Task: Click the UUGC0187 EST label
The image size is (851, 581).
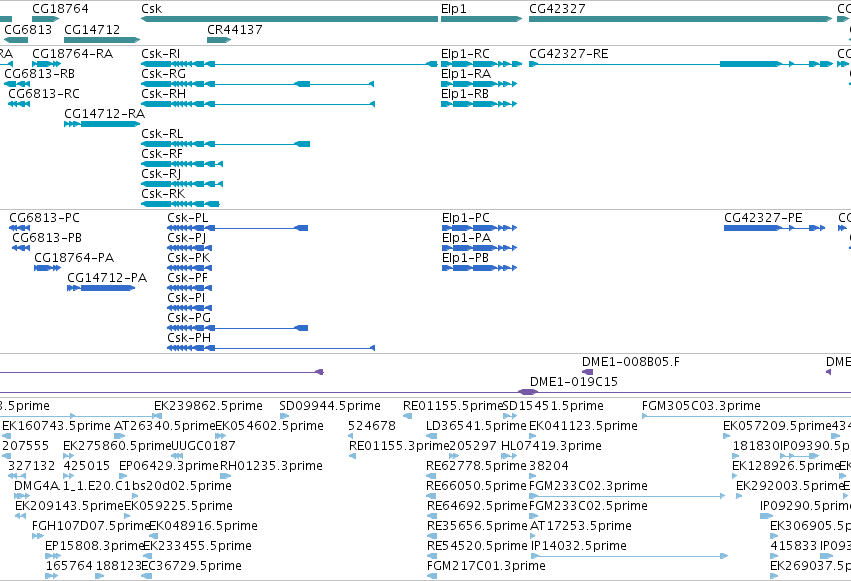Action: click(204, 446)
